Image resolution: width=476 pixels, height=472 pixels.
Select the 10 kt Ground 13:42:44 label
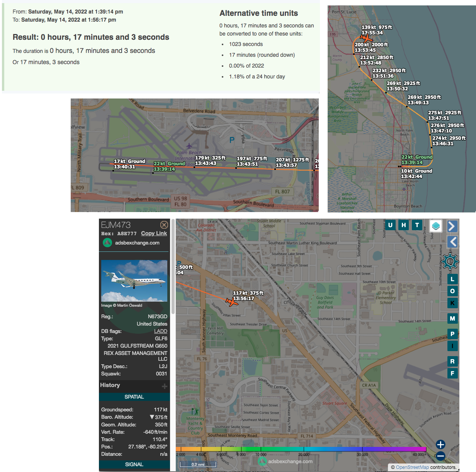[x=416, y=173]
